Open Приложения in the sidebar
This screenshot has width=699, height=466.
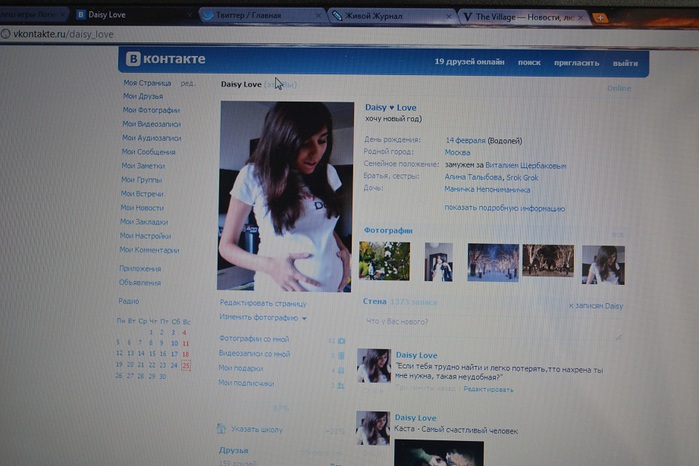tap(140, 268)
